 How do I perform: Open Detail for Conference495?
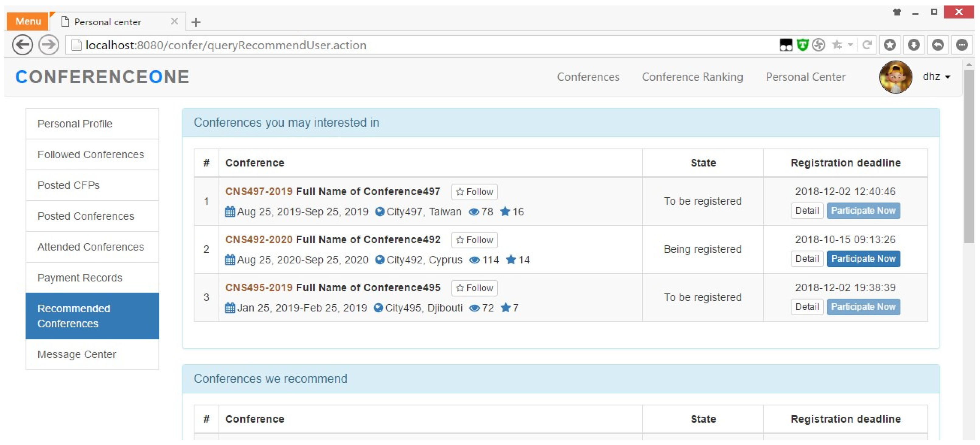tap(807, 307)
